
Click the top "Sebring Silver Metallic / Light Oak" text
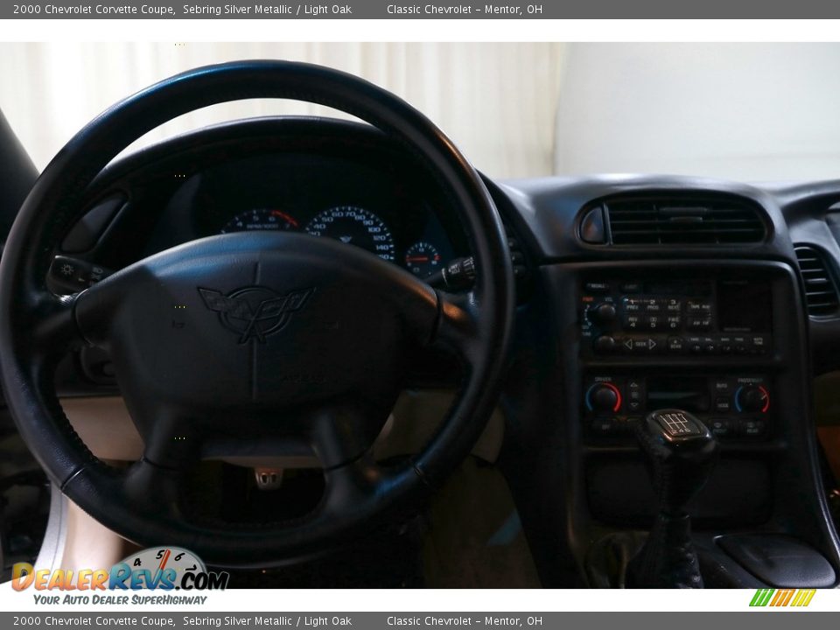pyautogui.click(x=268, y=9)
